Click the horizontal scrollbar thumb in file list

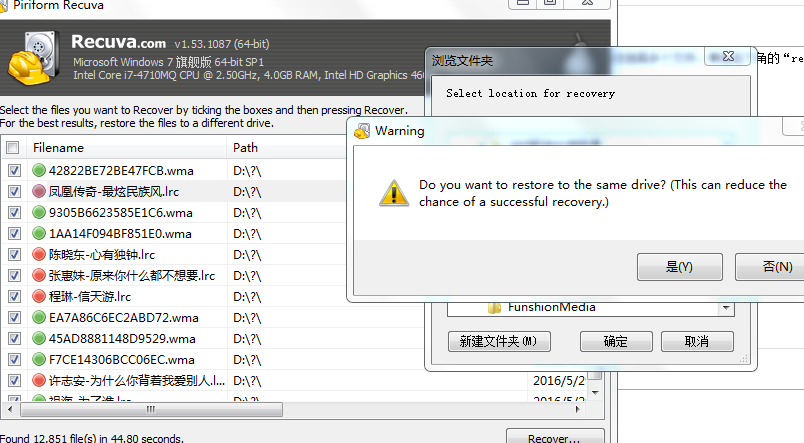click(x=151, y=410)
